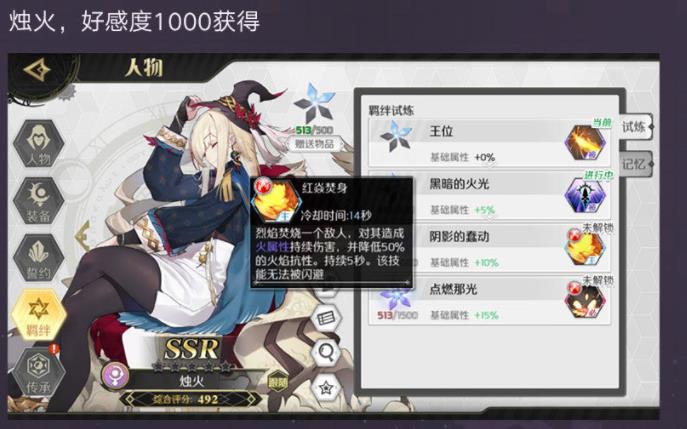This screenshot has height=429, width=687.
Task: Switch to the 试炼 trial tab
Action: [x=636, y=127]
